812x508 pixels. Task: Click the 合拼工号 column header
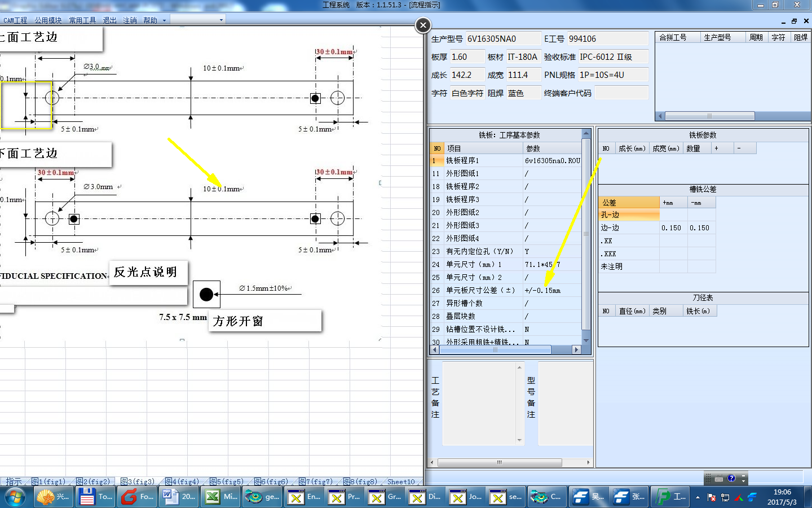(678, 37)
